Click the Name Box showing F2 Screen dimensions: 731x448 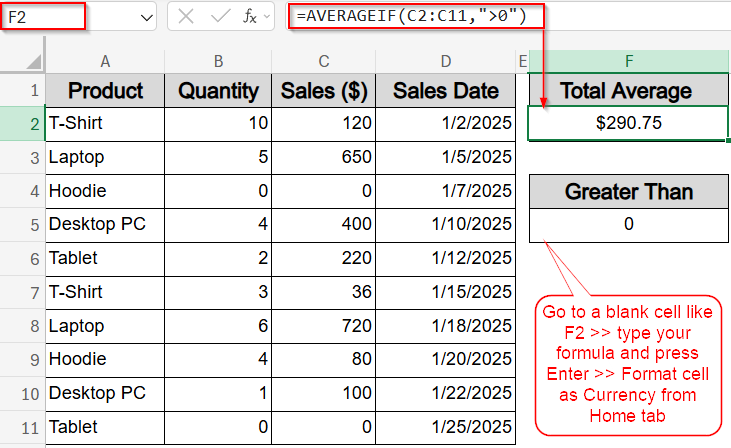pos(43,17)
